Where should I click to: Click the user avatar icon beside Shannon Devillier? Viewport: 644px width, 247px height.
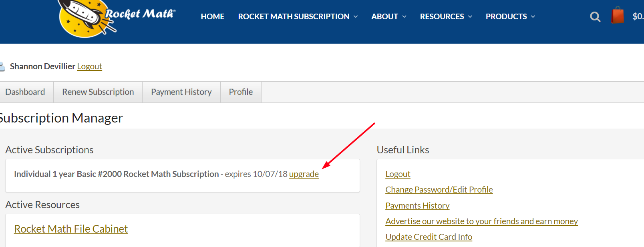pos(2,66)
